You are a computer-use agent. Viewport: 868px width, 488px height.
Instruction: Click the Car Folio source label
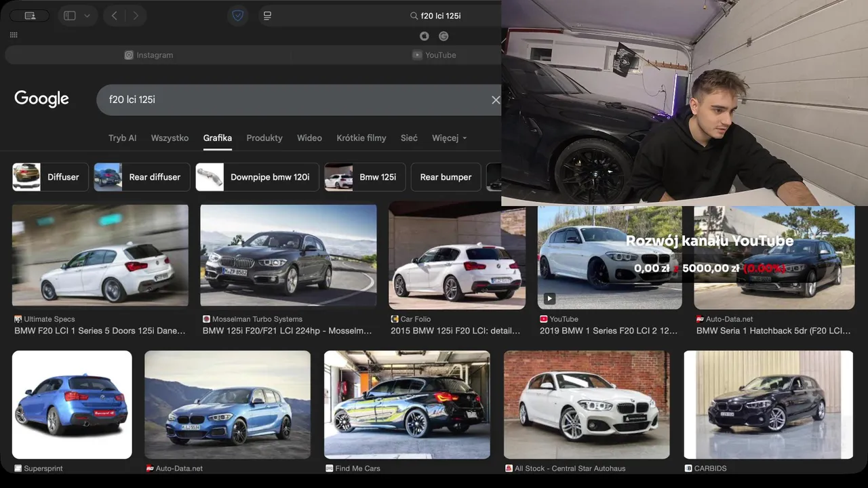click(x=412, y=319)
